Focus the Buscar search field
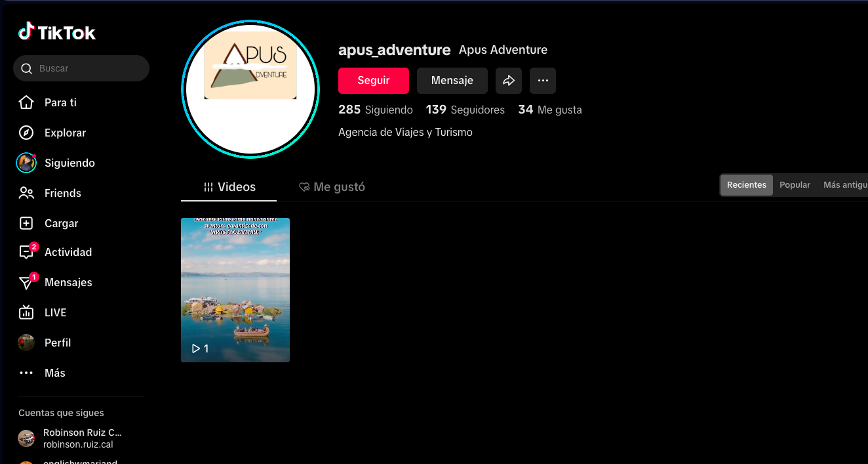The image size is (868, 464). [81, 68]
